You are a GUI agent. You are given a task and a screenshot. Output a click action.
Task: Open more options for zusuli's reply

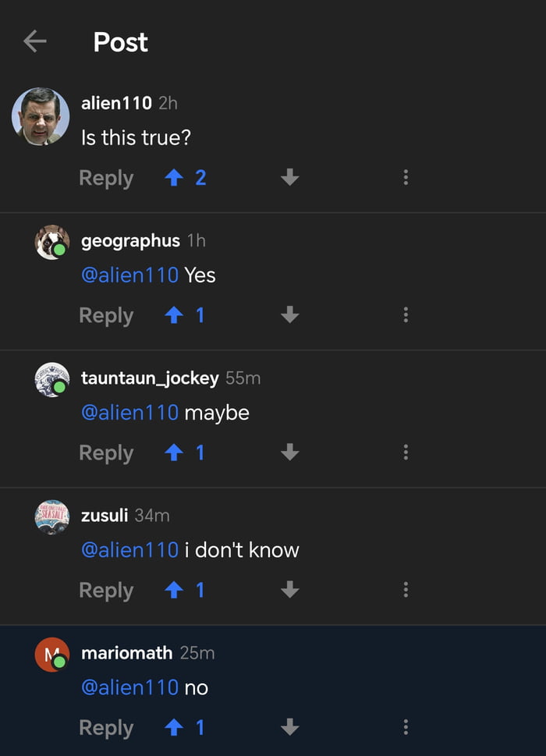coord(406,590)
